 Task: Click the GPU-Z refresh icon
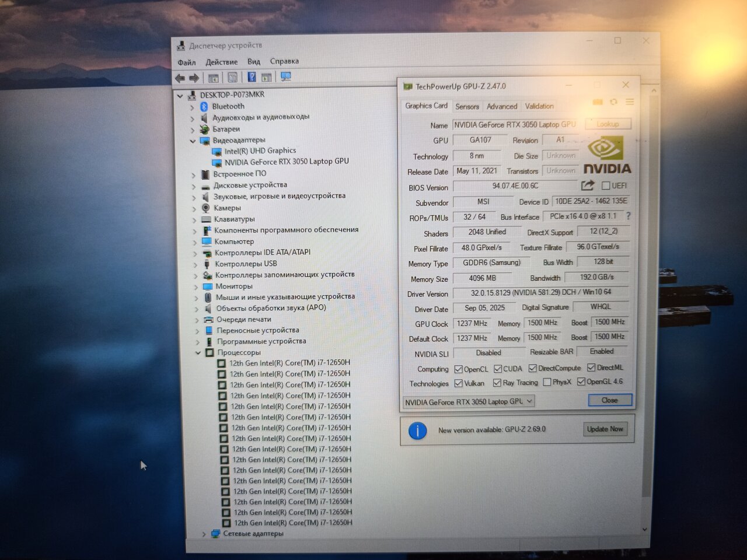[613, 102]
